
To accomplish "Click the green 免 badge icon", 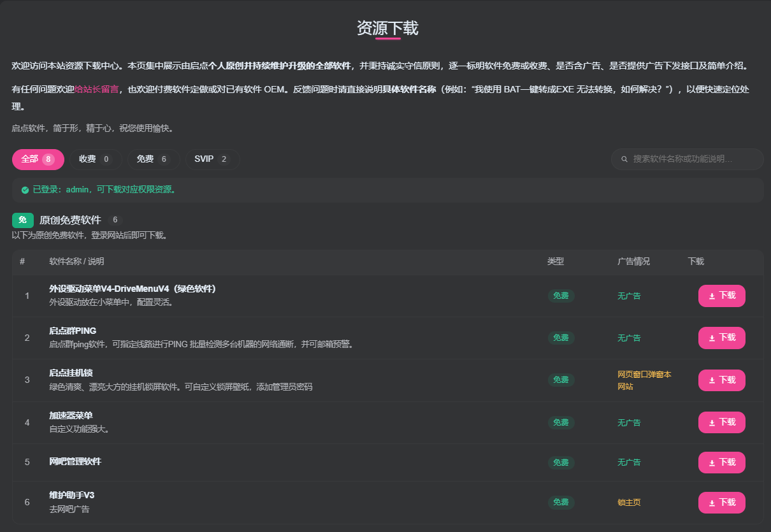I will 23,220.
